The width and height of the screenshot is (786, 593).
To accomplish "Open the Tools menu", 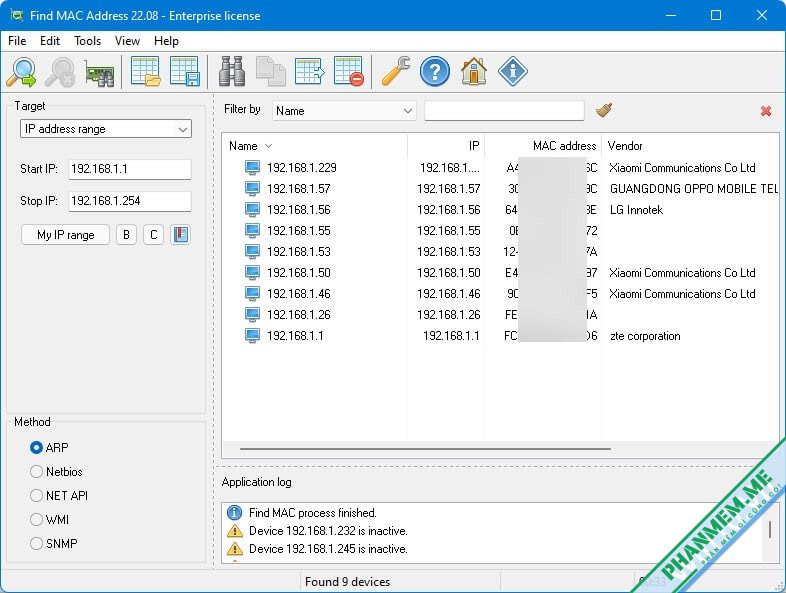I will pos(87,41).
